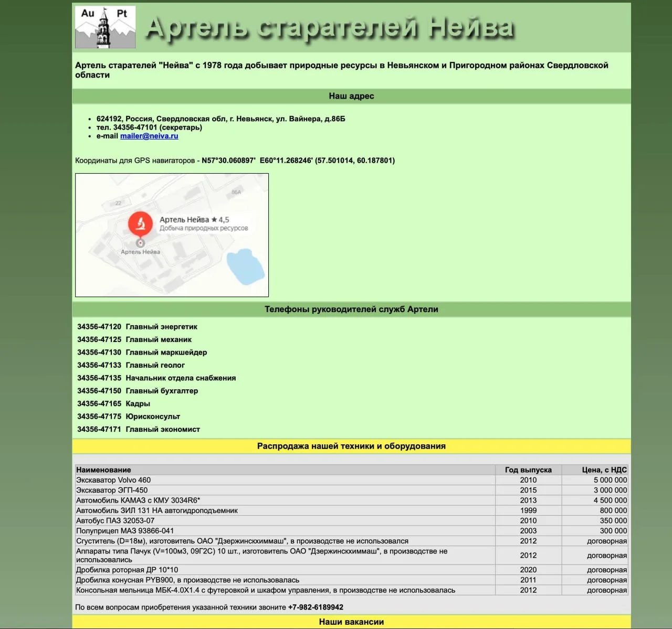Click the Главный геолог phone row

pyautogui.click(x=131, y=365)
